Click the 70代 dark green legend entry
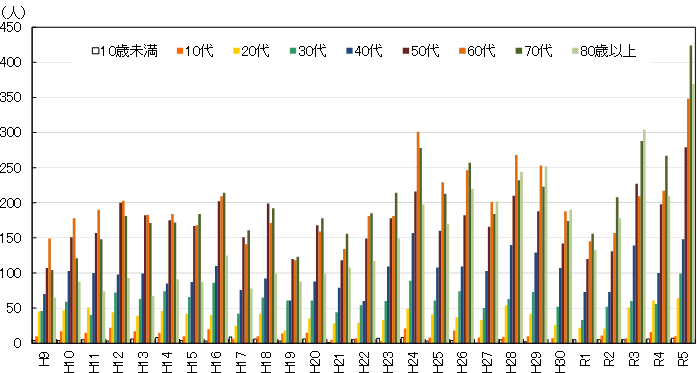 (534, 51)
